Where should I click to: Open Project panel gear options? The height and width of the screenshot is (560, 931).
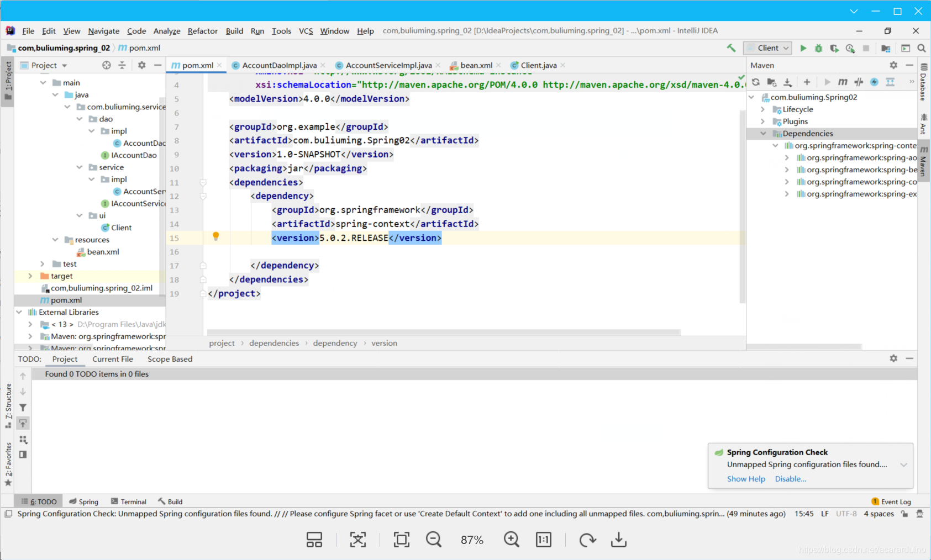(x=142, y=65)
